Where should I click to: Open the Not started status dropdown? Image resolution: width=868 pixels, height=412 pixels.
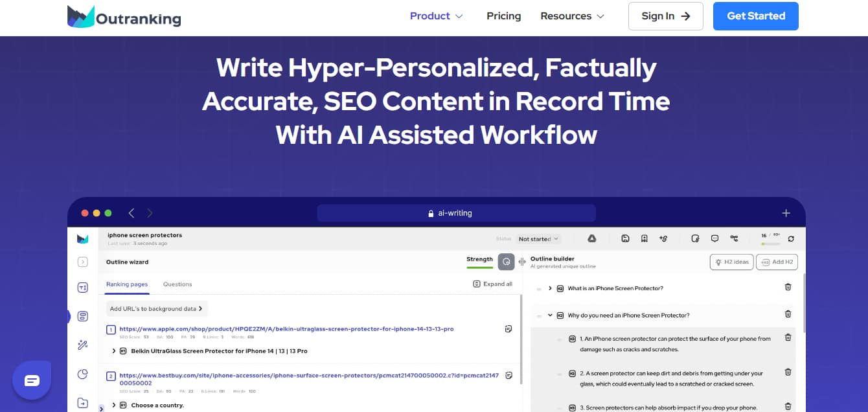(x=538, y=238)
